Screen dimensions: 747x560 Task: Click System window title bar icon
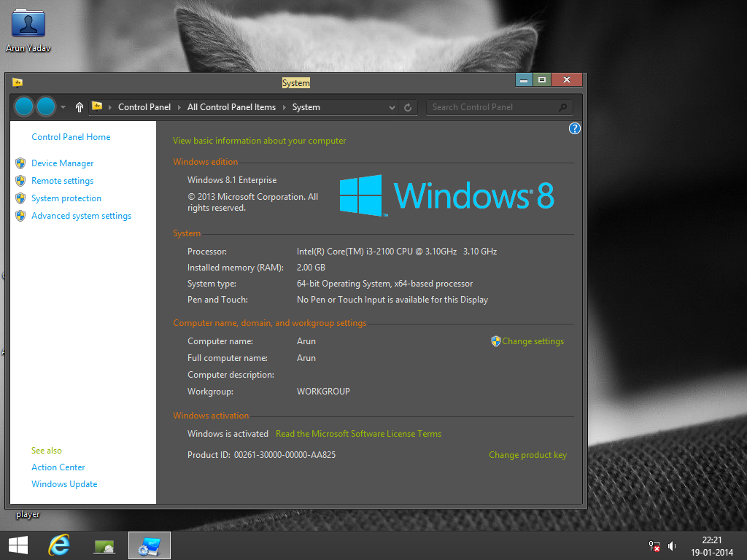click(x=18, y=83)
